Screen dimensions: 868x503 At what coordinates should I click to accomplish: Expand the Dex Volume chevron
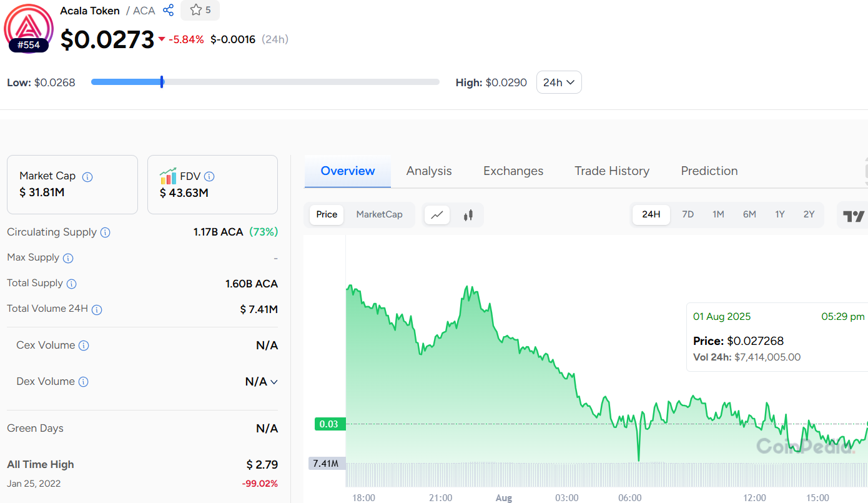tap(274, 382)
